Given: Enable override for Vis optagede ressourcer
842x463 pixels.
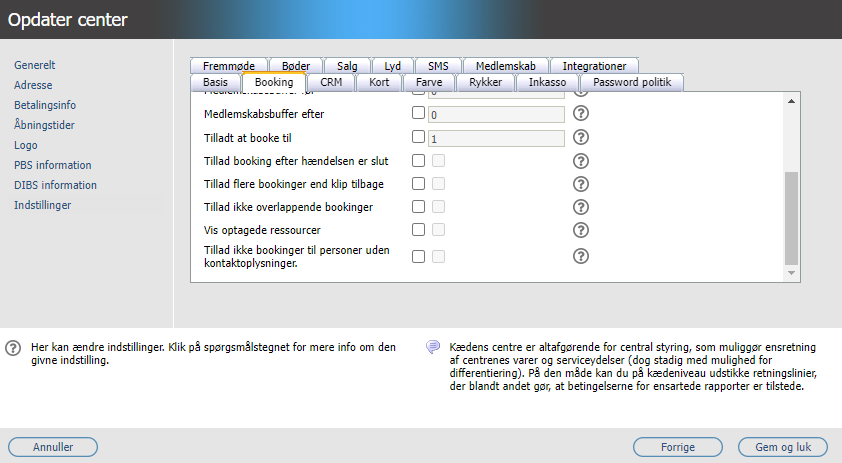Looking at the screenshot, I should tap(418, 230).
